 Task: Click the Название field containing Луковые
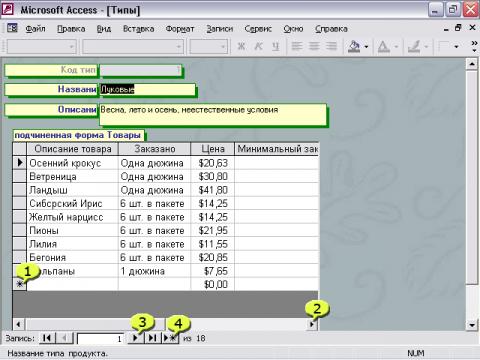(x=147, y=89)
